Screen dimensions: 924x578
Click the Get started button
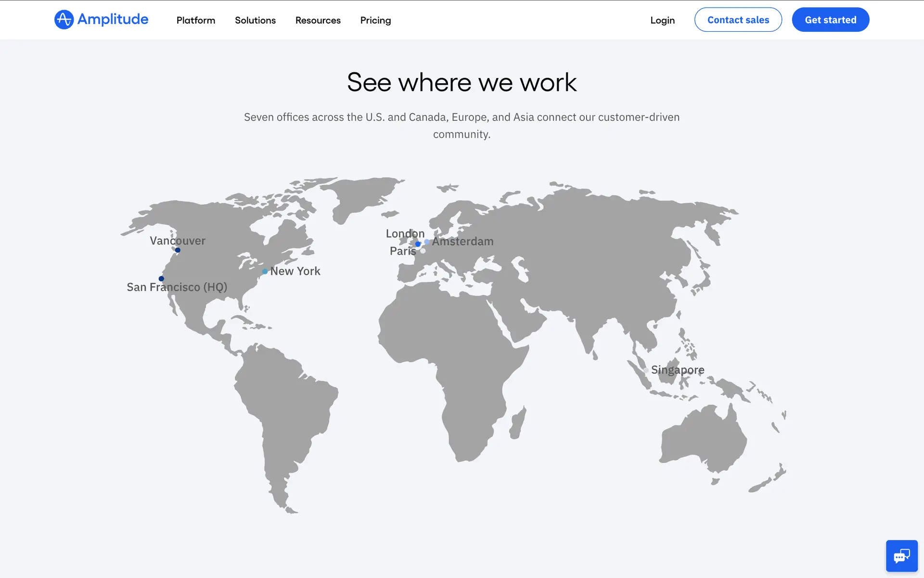(x=830, y=20)
